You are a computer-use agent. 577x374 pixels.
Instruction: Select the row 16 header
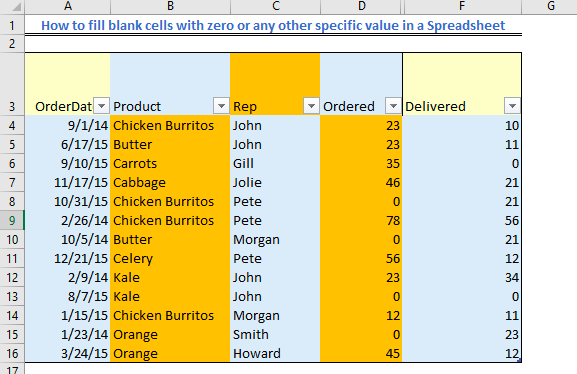12,353
